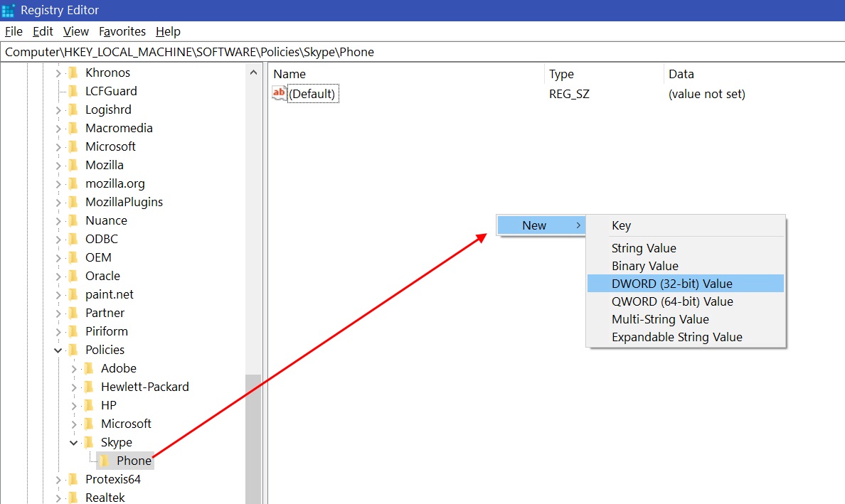Click the Name column header
The height and width of the screenshot is (504, 845).
289,74
